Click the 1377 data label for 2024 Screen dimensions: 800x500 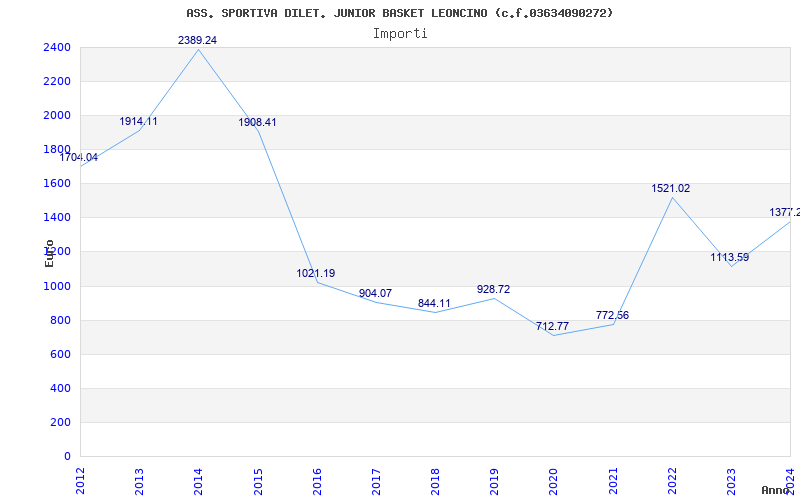point(785,212)
